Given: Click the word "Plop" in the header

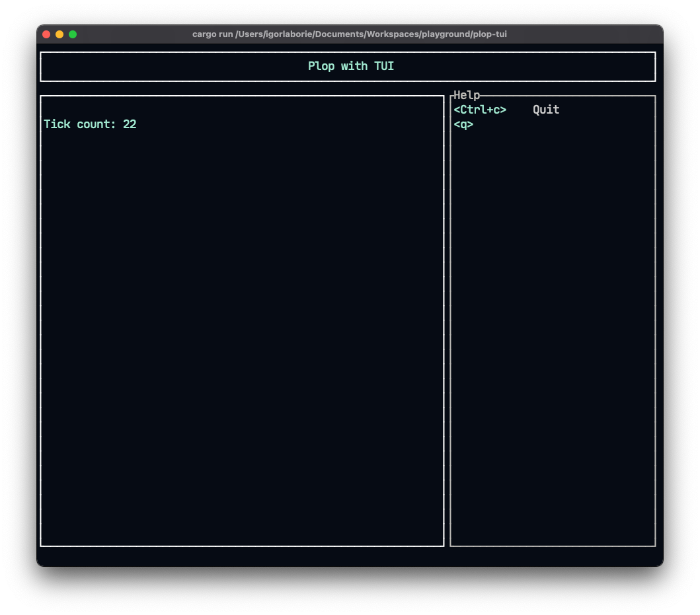Looking at the screenshot, I should tap(321, 66).
